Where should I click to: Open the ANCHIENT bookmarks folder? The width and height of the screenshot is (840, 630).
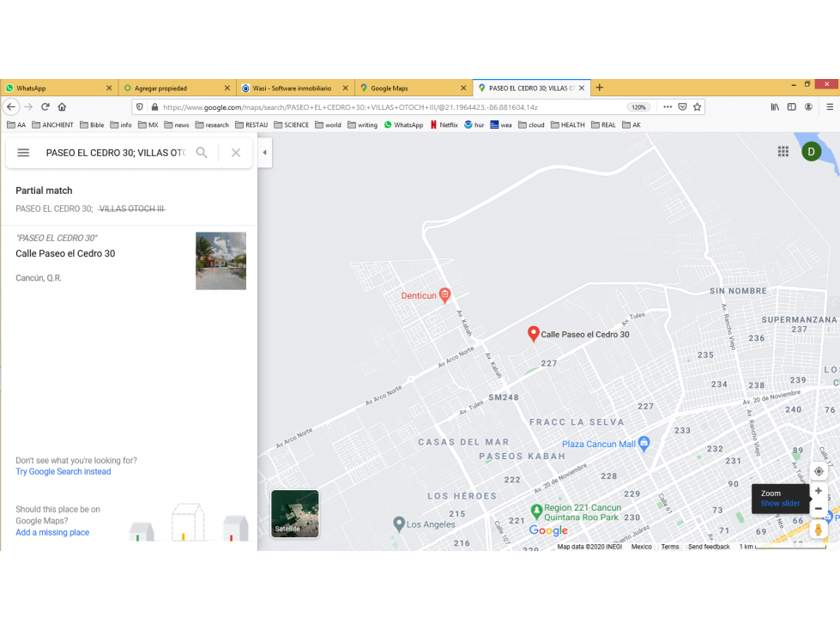click(x=52, y=124)
